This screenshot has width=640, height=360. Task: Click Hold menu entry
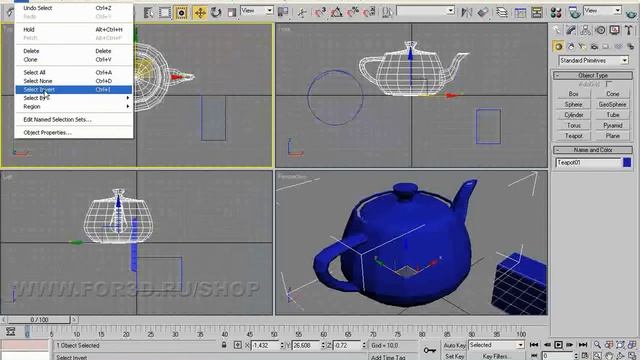tap(73, 29)
